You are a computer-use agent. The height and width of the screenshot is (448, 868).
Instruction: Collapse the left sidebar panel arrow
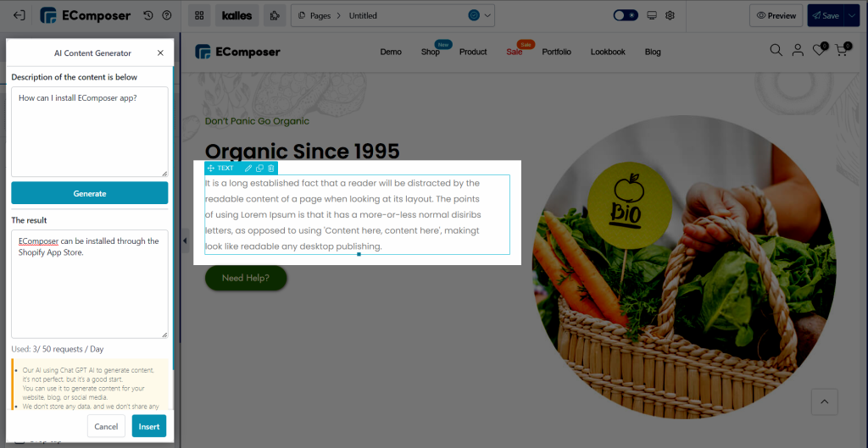(x=185, y=241)
